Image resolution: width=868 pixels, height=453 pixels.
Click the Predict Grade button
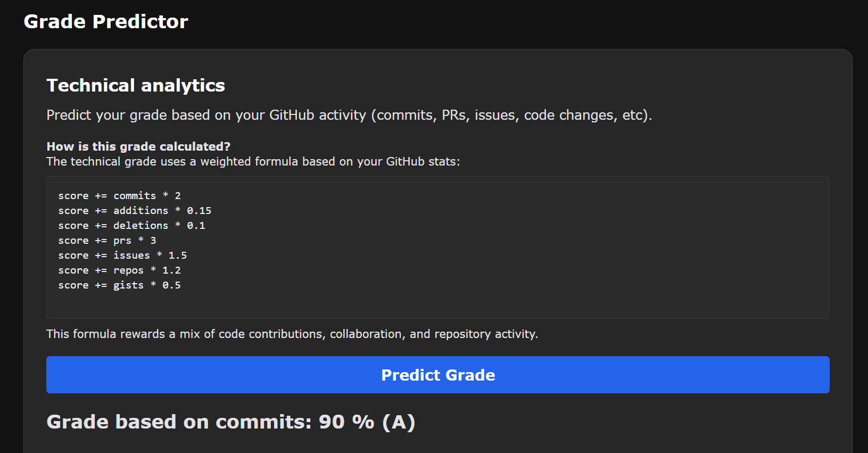pyautogui.click(x=437, y=375)
